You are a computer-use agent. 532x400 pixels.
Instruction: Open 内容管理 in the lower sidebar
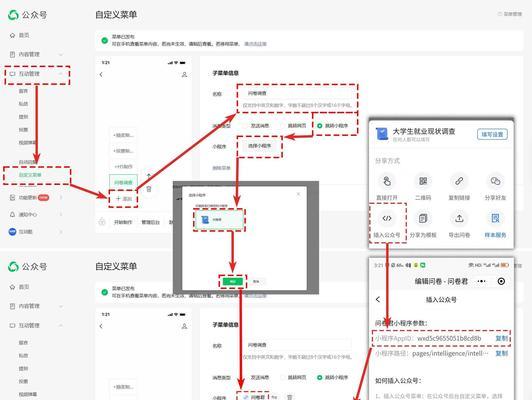29,306
